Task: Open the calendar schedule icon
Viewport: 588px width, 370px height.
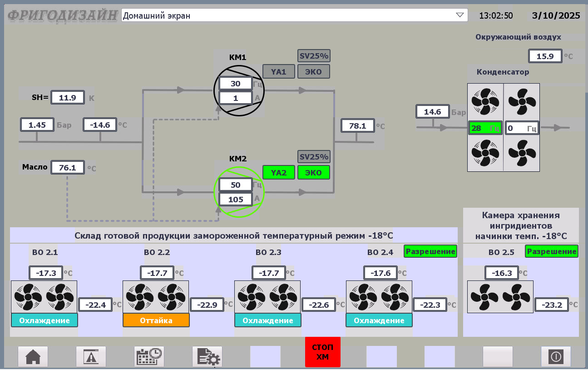Action: point(149,357)
